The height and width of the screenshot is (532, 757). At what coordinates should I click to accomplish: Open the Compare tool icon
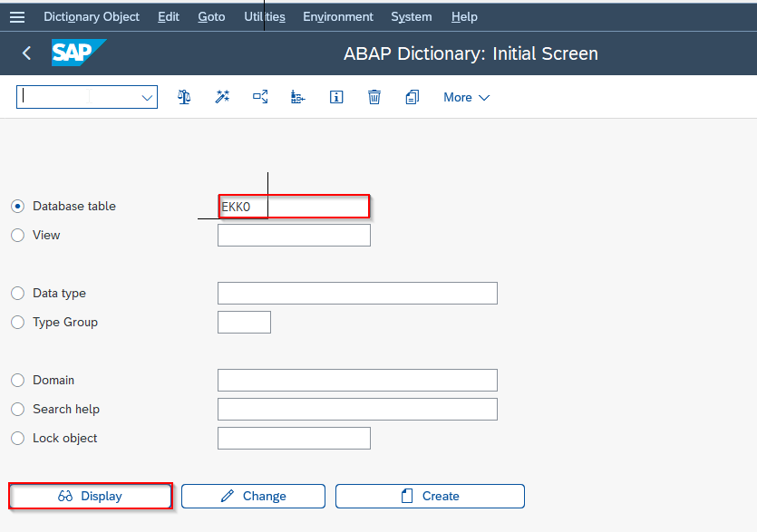click(184, 97)
